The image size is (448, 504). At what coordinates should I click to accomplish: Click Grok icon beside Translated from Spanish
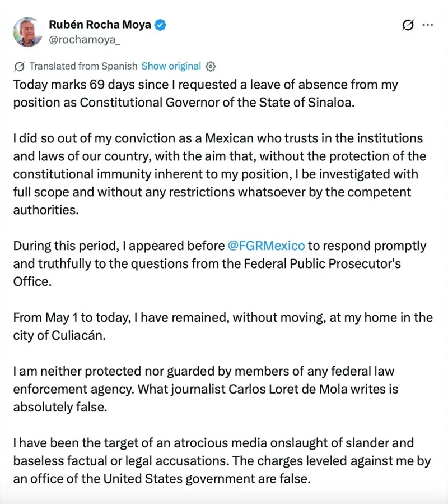19,66
